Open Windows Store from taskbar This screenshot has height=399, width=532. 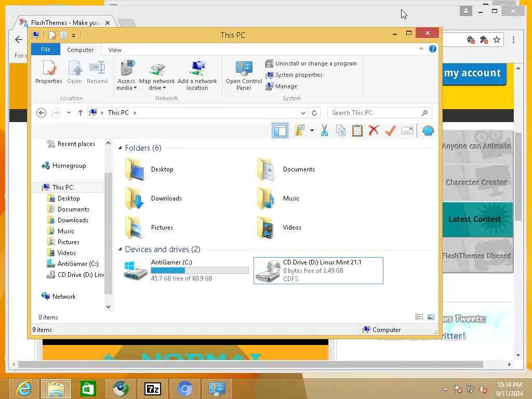click(88, 389)
